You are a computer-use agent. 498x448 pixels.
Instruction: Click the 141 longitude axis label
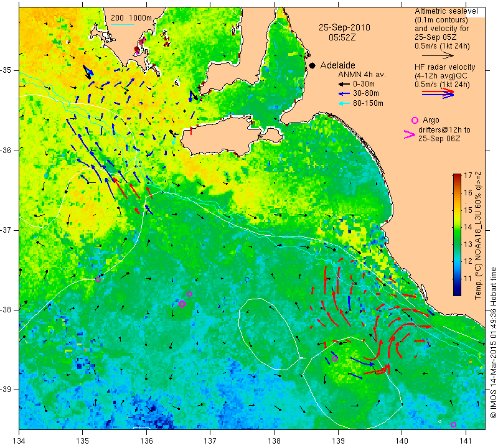(466, 441)
